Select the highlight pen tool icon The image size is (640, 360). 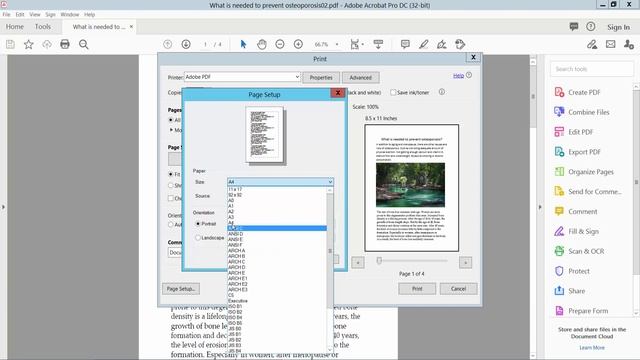(x=423, y=44)
